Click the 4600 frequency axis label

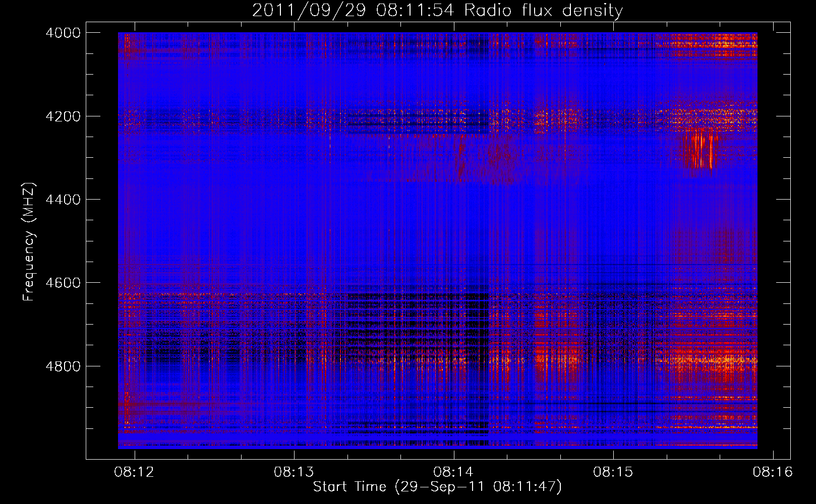pyautogui.click(x=63, y=283)
